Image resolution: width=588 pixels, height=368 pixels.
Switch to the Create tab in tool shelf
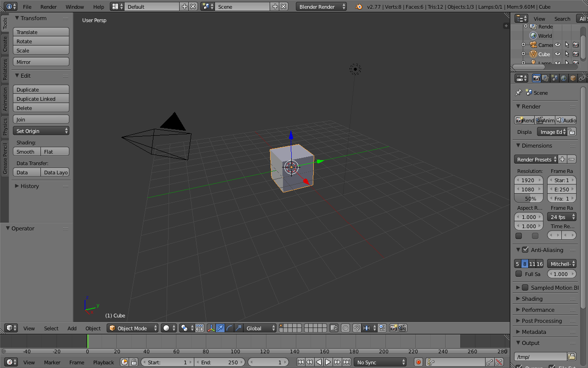(x=5, y=44)
